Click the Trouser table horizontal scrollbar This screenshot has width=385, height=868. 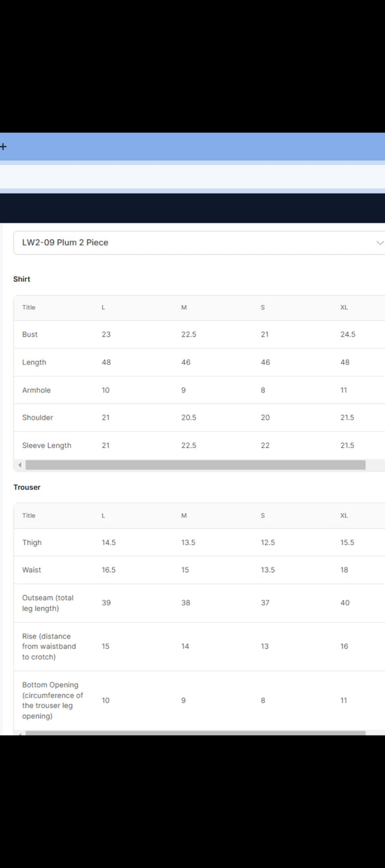195,733
